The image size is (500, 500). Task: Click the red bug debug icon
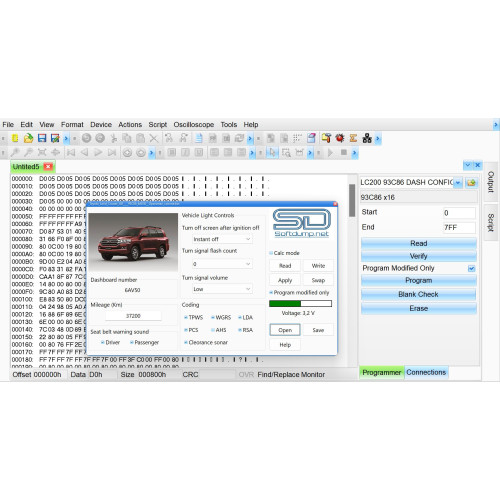[340, 138]
